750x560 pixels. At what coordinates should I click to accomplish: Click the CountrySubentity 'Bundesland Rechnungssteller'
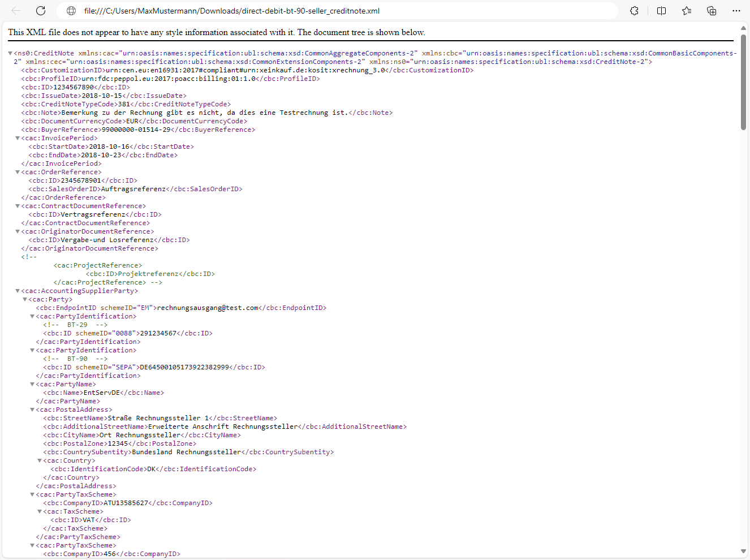coord(187,452)
